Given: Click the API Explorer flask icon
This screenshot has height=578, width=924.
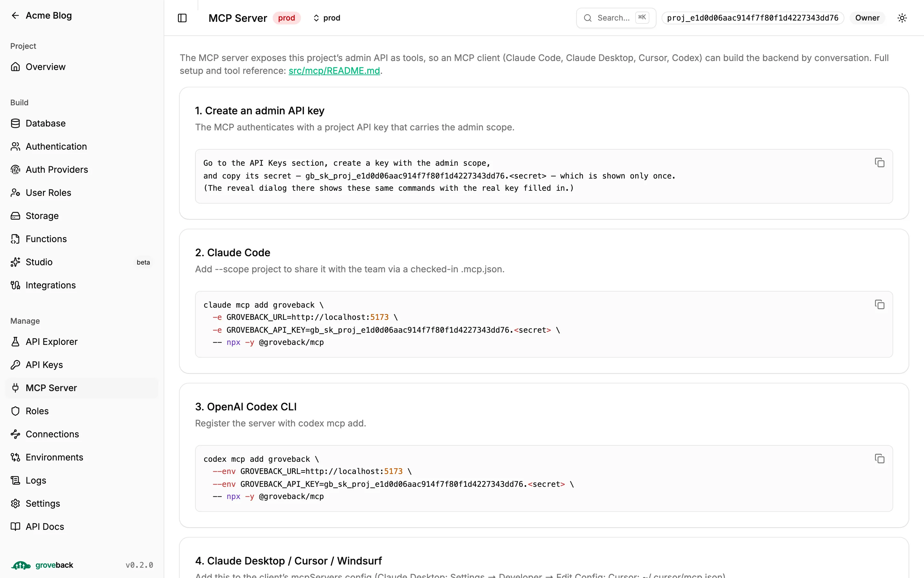Looking at the screenshot, I should tap(15, 342).
